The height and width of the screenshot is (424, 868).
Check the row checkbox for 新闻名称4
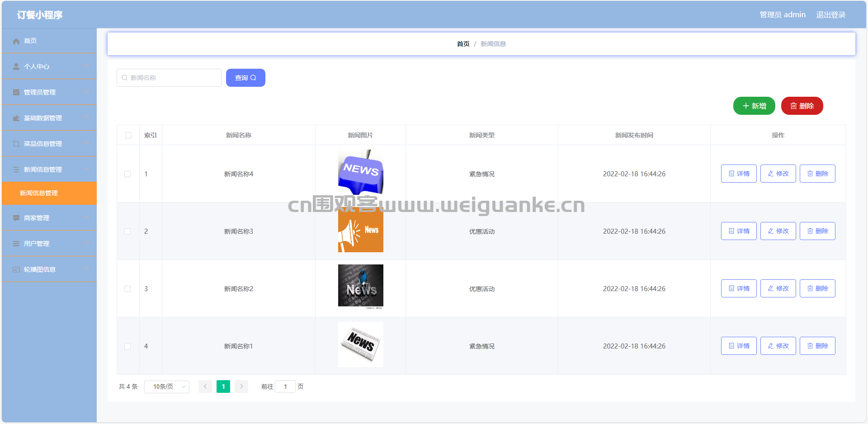tap(127, 174)
